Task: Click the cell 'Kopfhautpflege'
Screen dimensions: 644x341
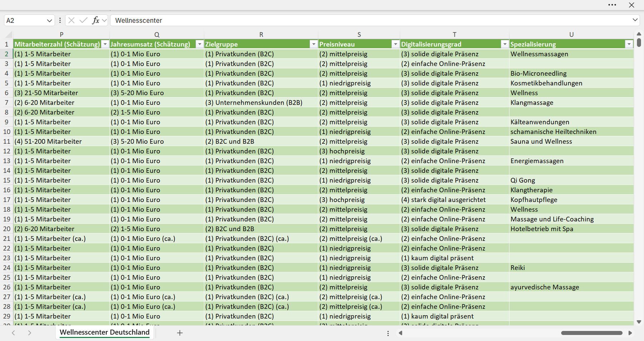Action: [x=571, y=200]
